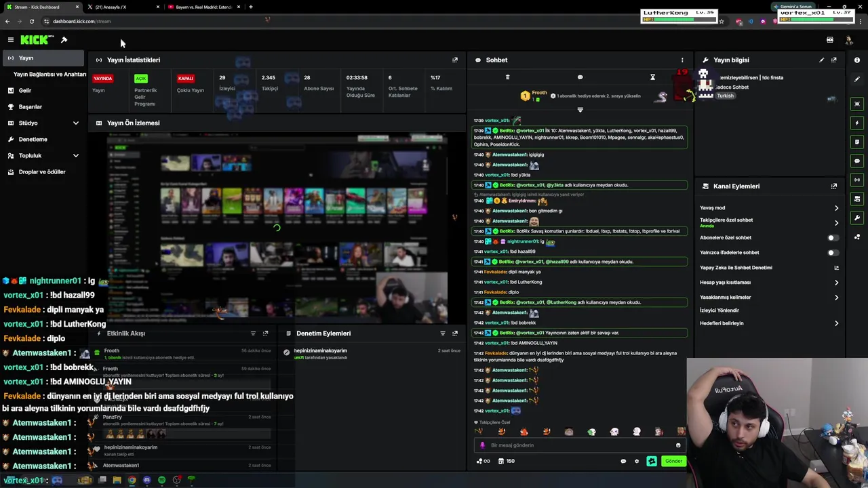This screenshot has width=868, height=488.
Task: Send the message with Gönder button
Action: (673, 461)
